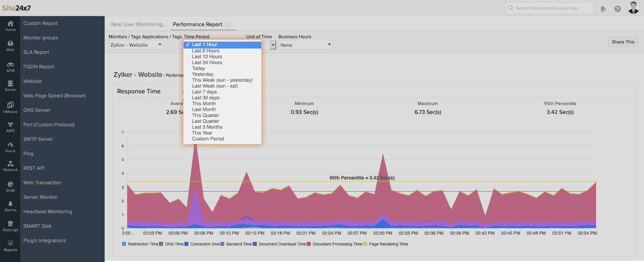Toggle Page Rendering Time legend entry
This screenshot has height=262, width=644.
coord(386,244)
